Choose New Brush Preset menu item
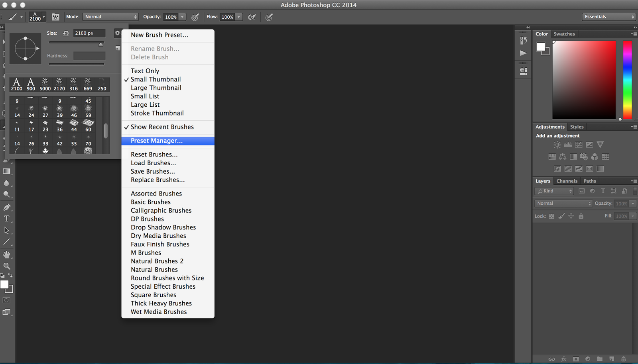 168,35
